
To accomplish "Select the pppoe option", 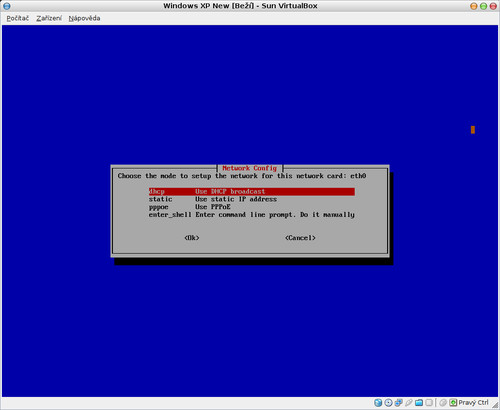I will pyautogui.click(x=190, y=207).
